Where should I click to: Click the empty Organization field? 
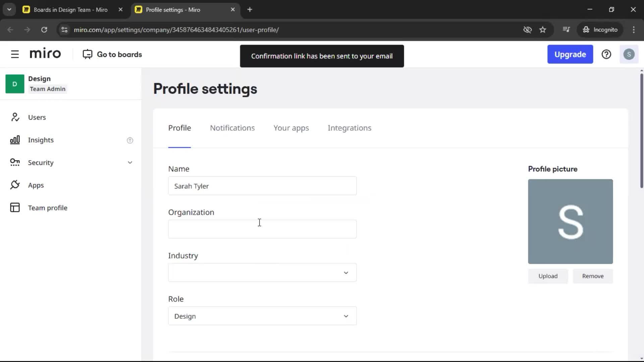(x=262, y=229)
